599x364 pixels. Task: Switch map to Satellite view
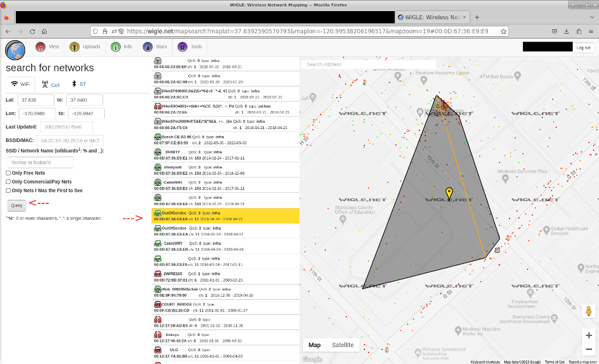pos(342,345)
